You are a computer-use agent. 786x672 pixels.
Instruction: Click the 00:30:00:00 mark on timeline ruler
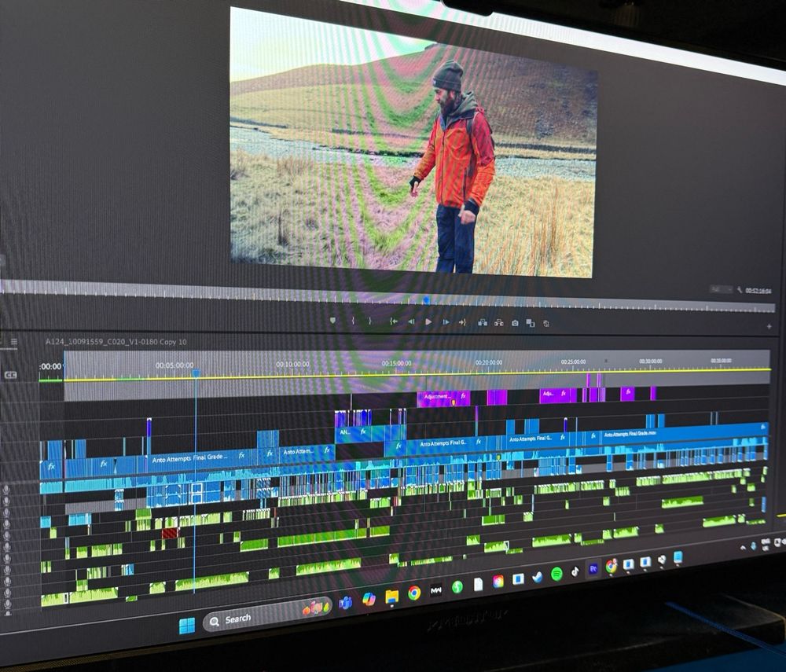(x=651, y=361)
